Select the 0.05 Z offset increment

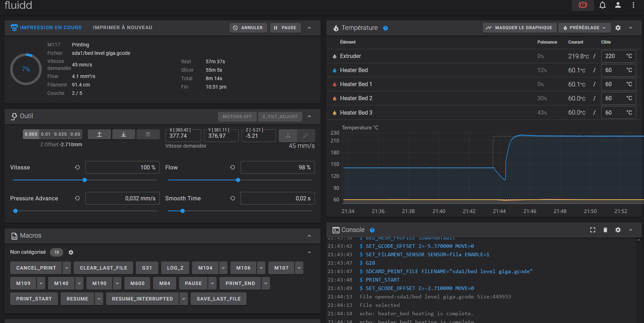pyautogui.click(x=75, y=134)
